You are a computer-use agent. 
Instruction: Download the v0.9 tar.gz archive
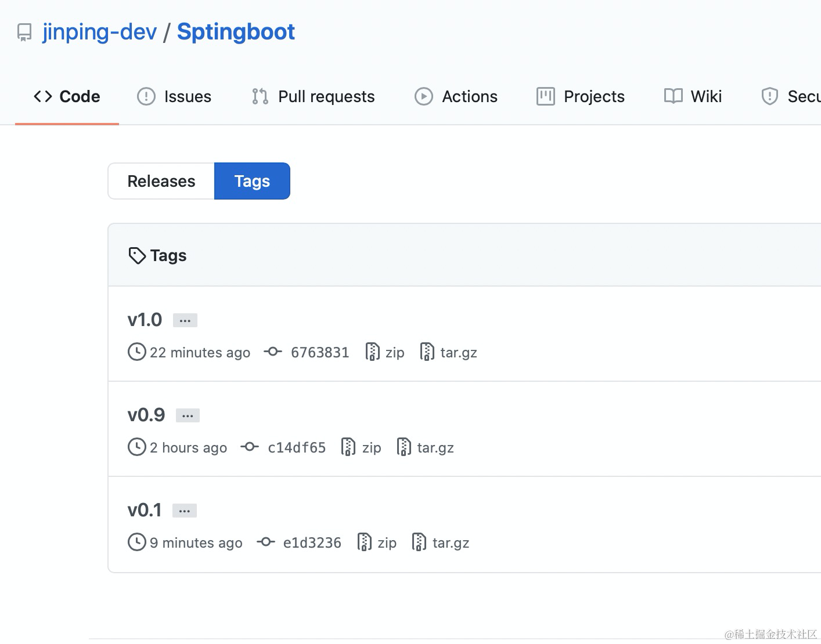pos(435,448)
